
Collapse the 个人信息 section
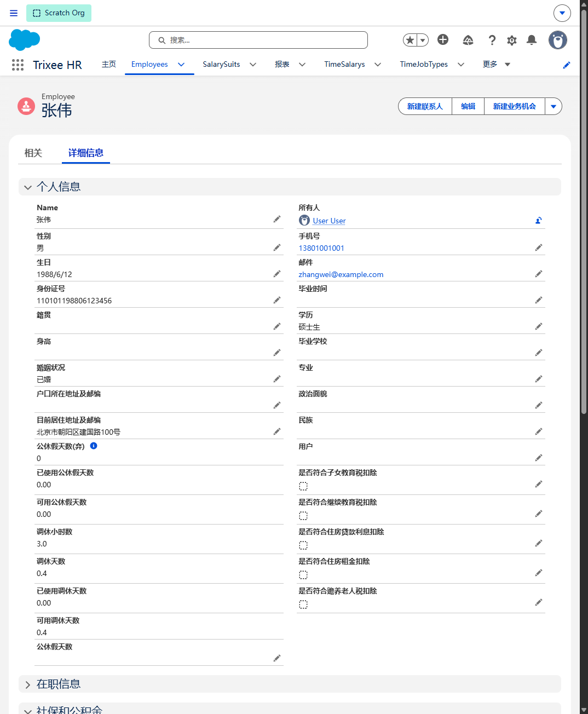(x=28, y=187)
